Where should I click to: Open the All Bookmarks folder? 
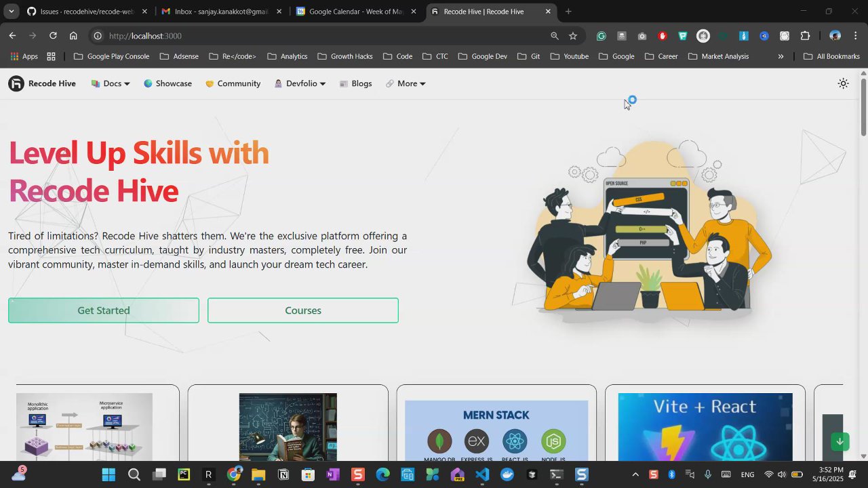click(831, 56)
